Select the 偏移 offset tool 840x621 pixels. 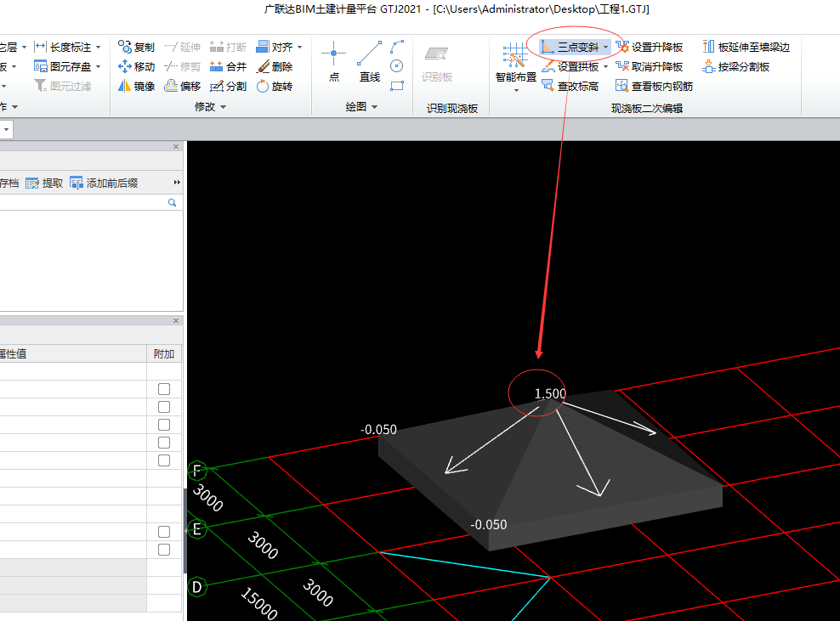(182, 86)
